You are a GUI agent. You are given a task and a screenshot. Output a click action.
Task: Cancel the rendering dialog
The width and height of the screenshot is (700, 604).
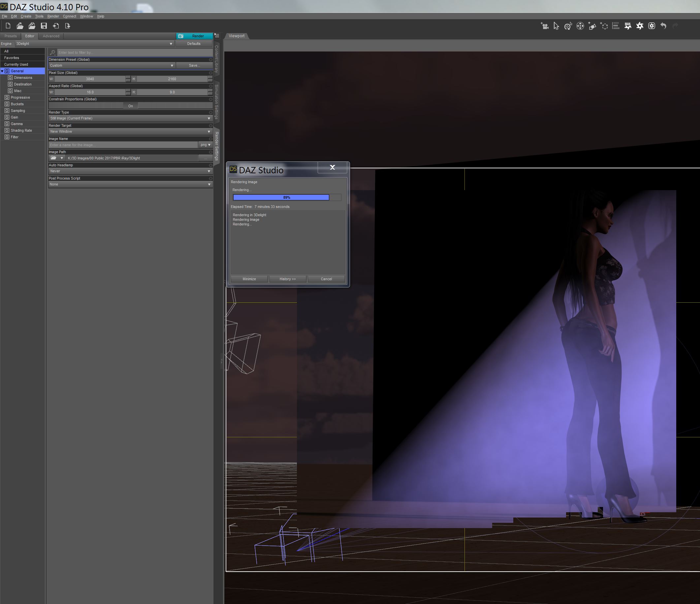point(326,279)
